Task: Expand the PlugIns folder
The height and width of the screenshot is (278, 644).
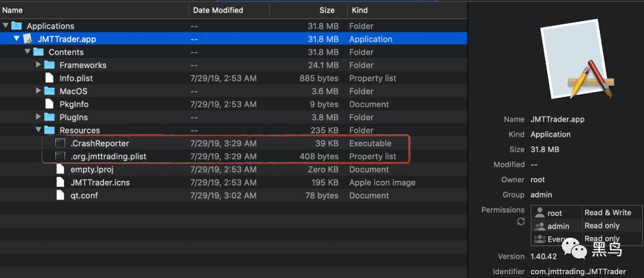Action: tap(38, 117)
